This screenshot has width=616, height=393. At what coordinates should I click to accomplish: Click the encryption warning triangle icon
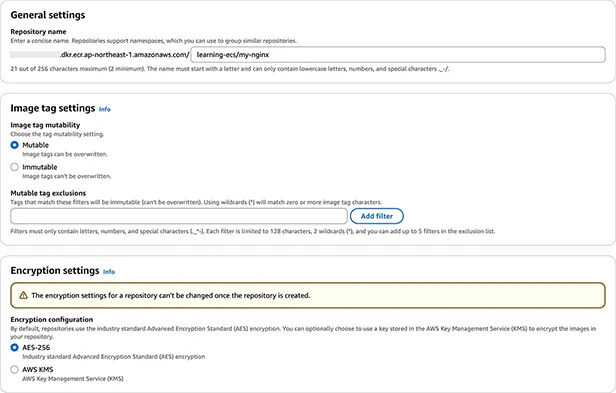tap(23, 295)
